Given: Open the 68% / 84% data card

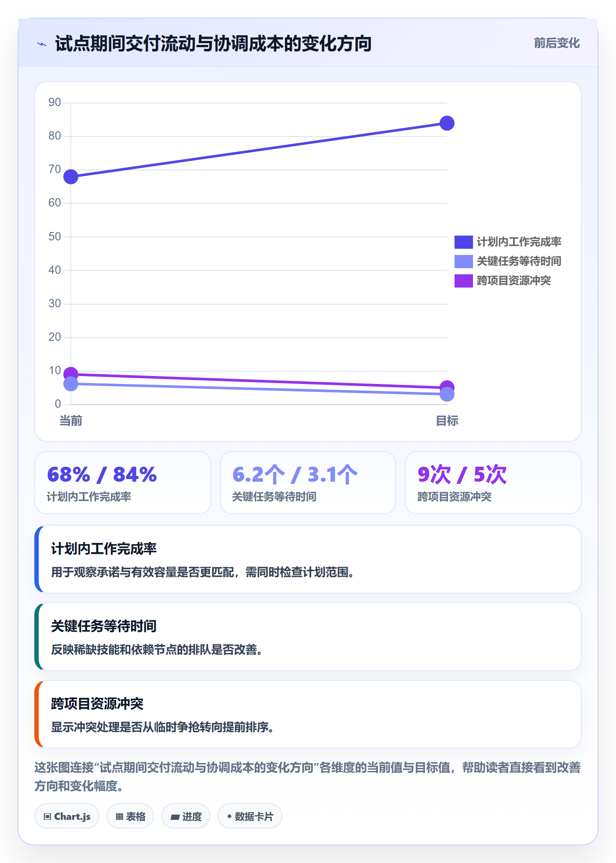Looking at the screenshot, I should (x=123, y=483).
